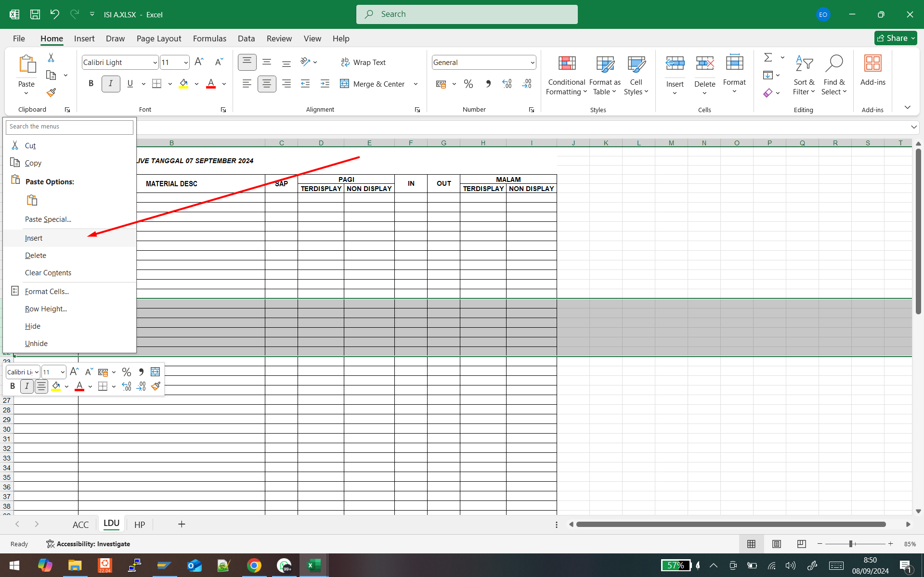Click Accessibility: Investigate in status bar
Viewport: 924px width, 577px height.
pyautogui.click(x=88, y=544)
